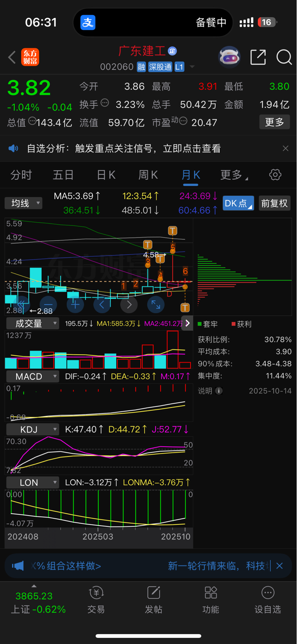
Task: Tap the bottom T marker on chart
Action: click(x=185, y=307)
